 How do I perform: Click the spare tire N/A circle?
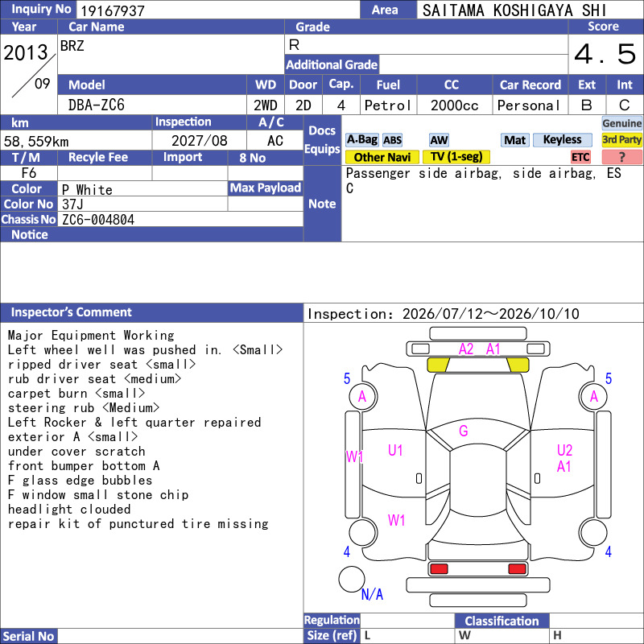(352, 579)
